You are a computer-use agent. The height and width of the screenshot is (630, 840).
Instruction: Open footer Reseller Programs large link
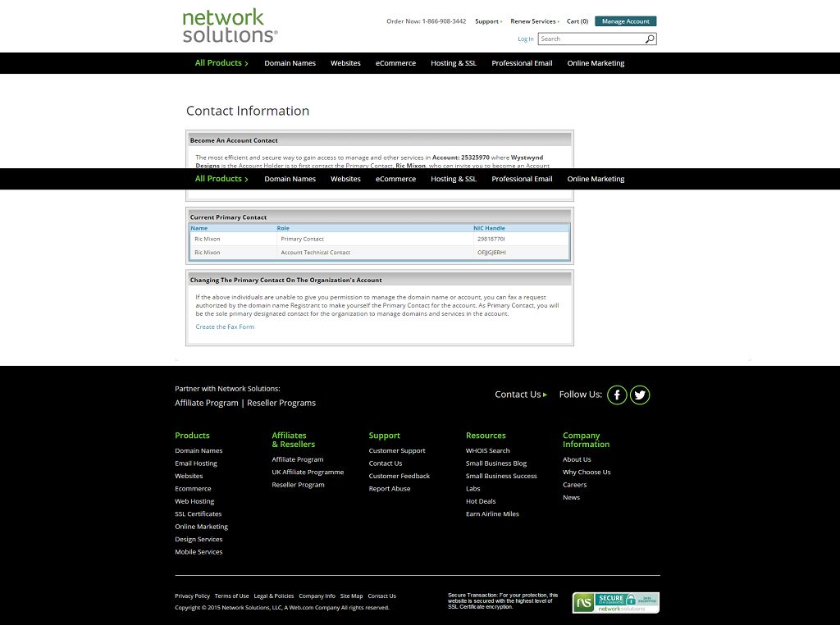click(x=281, y=403)
